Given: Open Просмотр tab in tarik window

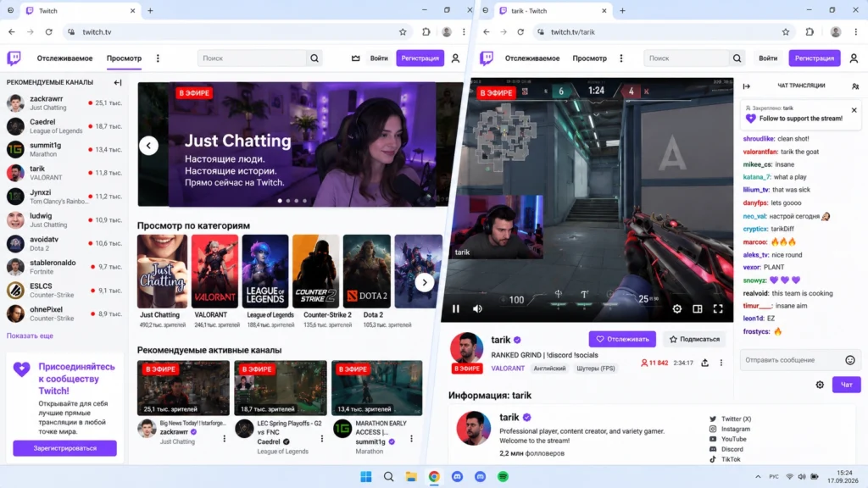Looking at the screenshot, I should coord(590,58).
